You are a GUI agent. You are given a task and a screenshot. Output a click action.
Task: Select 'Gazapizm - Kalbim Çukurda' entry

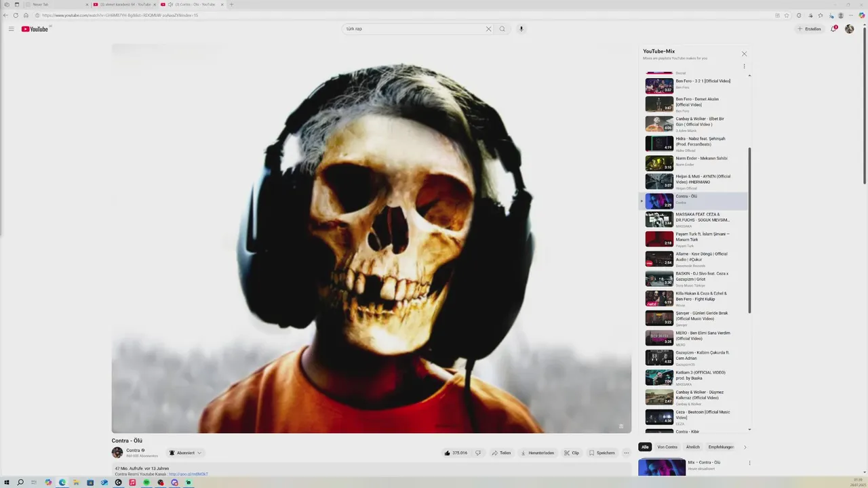pos(694,357)
